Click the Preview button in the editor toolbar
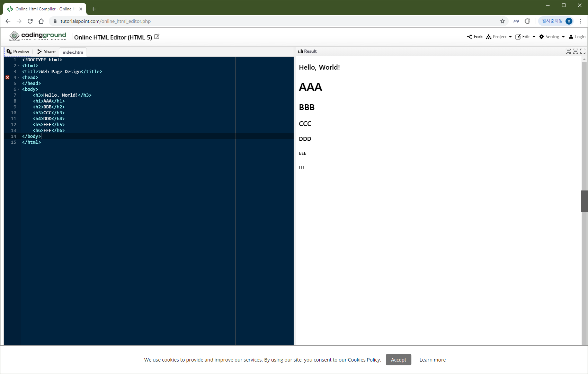Screen dimensions: 588x374 coord(18,52)
